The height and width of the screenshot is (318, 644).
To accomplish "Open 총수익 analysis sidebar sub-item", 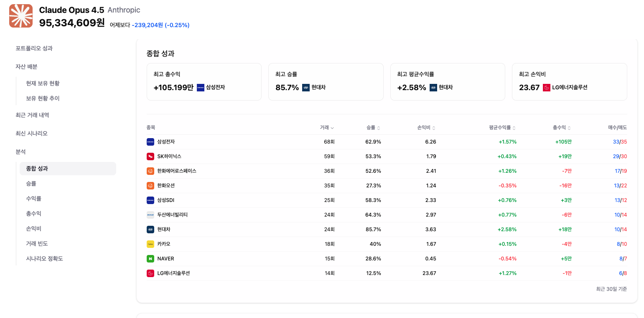I will (33, 214).
